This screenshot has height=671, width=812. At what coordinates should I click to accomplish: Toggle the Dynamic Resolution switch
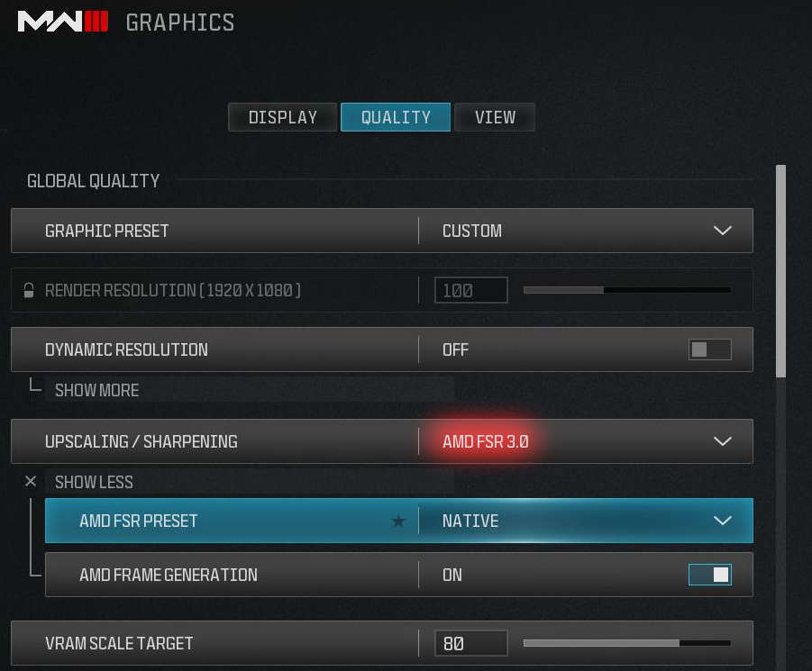(709, 349)
